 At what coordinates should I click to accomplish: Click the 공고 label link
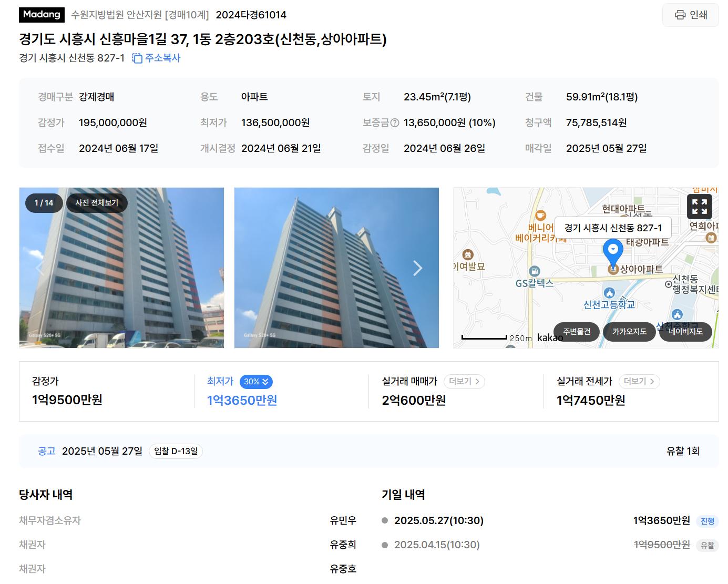[x=47, y=451]
